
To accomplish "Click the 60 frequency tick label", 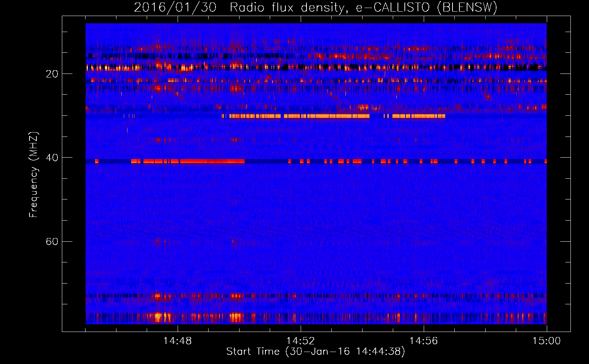I will coord(52,241).
